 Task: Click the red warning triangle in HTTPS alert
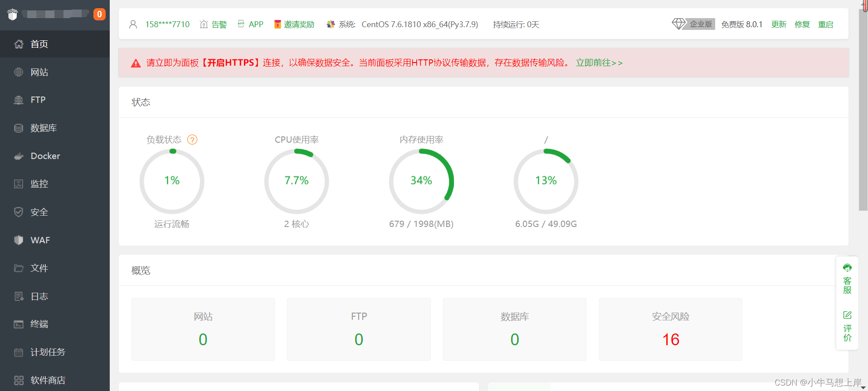(136, 63)
